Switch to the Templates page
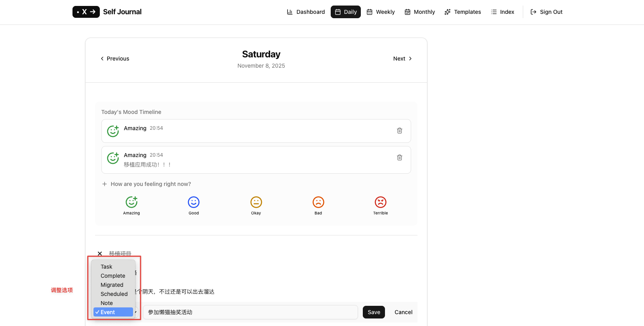Image resolution: width=644 pixels, height=326 pixels. click(x=463, y=12)
